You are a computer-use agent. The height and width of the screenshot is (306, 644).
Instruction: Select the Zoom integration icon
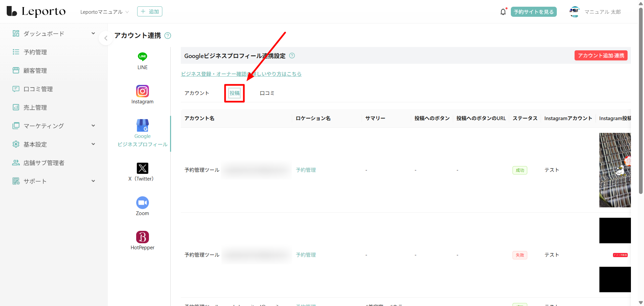[x=142, y=203]
